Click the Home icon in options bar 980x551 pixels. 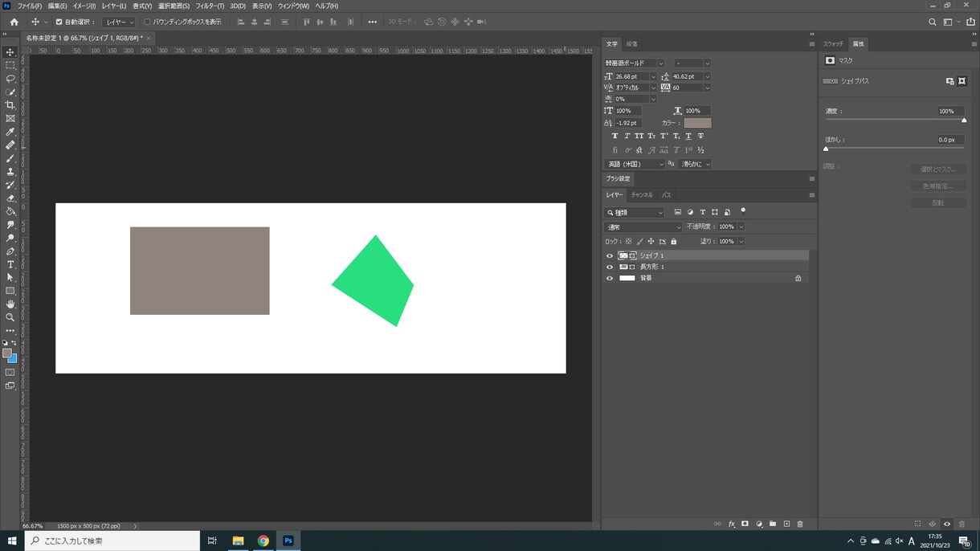pos(14,22)
